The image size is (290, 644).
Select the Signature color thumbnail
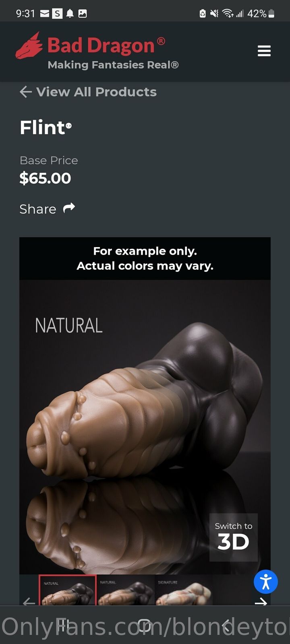pos(184,590)
